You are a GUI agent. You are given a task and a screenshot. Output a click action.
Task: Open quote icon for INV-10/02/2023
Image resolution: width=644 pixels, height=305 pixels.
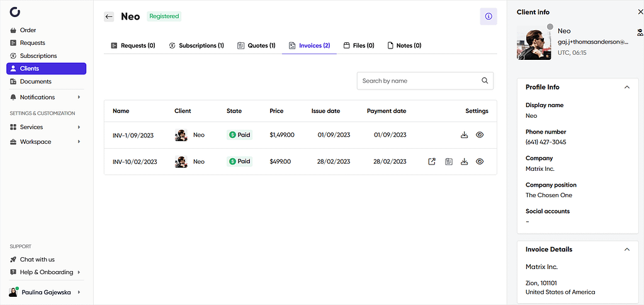[x=448, y=161]
